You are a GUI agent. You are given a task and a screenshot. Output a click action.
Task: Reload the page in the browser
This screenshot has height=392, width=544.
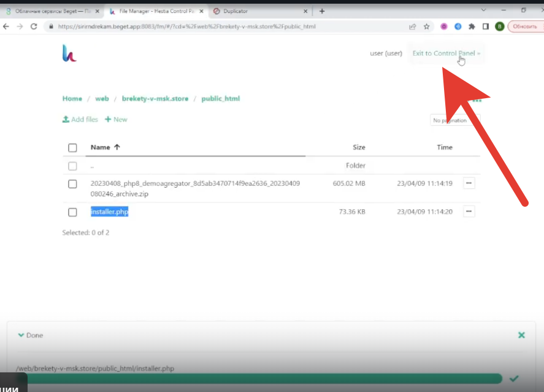click(34, 26)
